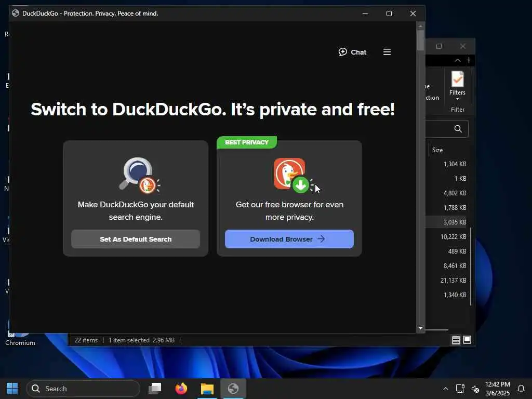Launch Firefox from the taskbar

click(x=181, y=389)
